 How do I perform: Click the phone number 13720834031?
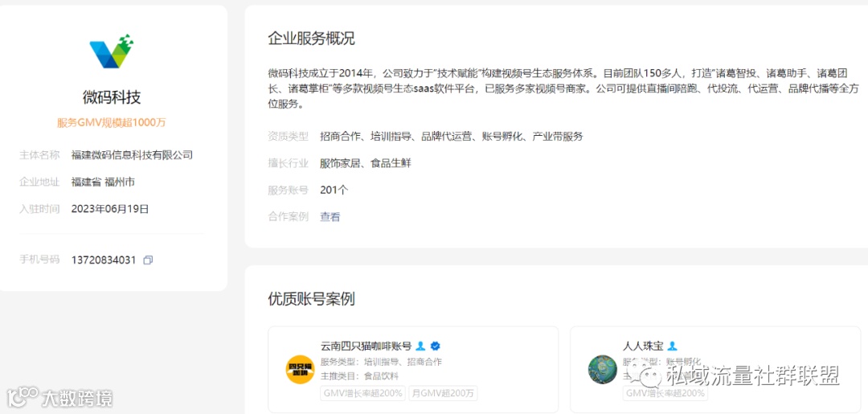point(104,260)
